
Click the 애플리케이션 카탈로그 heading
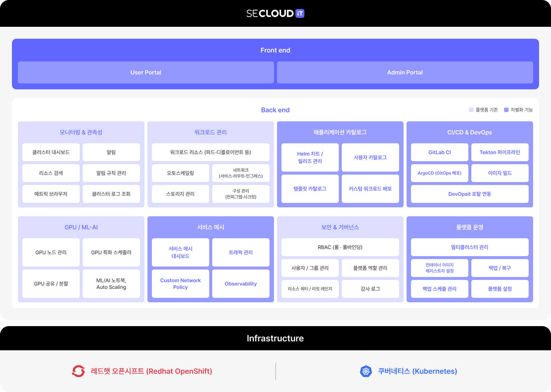pyautogui.click(x=340, y=132)
